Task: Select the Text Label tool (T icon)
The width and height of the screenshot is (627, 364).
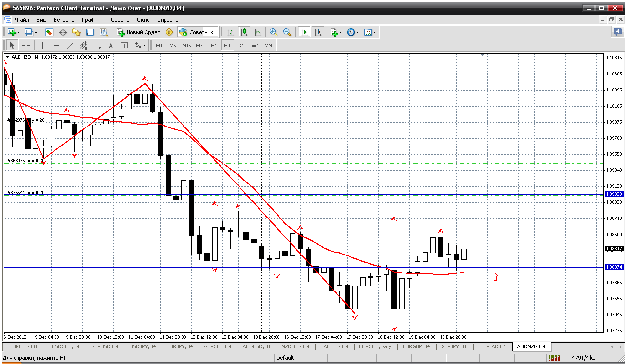Action: pos(124,45)
